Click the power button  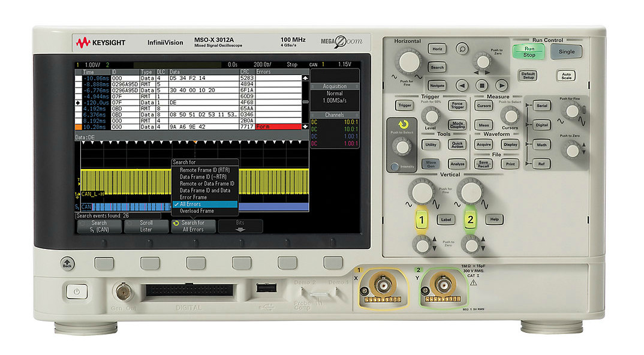[76, 291]
